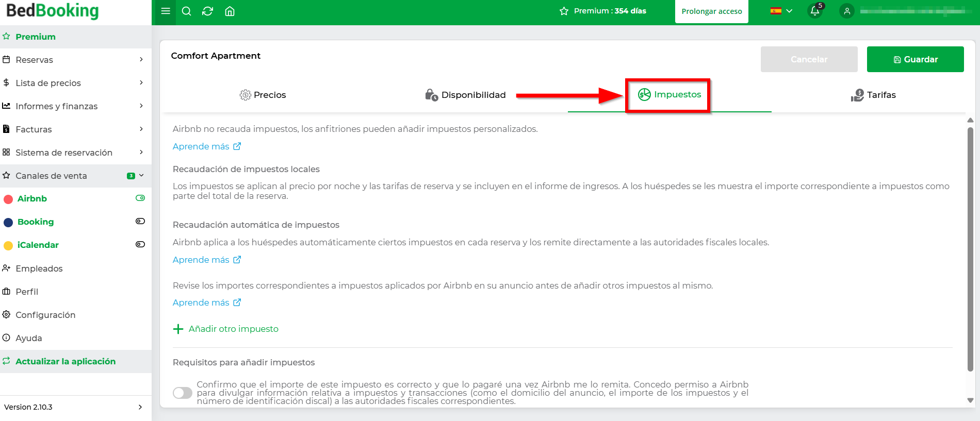Switch to the Disponibilidad tab
Viewport: 980px width, 421px height.
click(466, 95)
